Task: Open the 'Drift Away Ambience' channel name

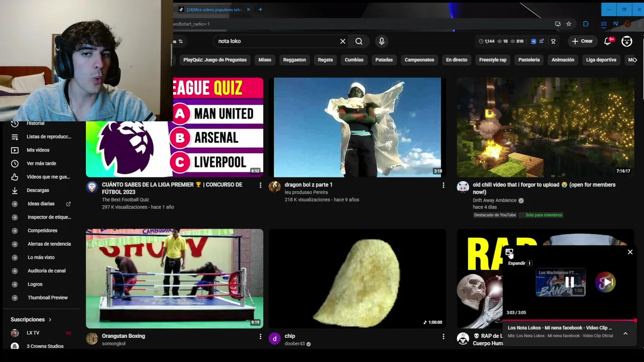Action: 495,200
